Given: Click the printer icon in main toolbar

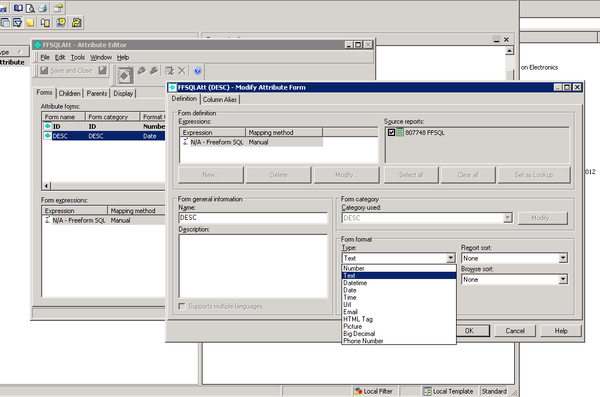Looking at the screenshot, I should tap(43, 8).
